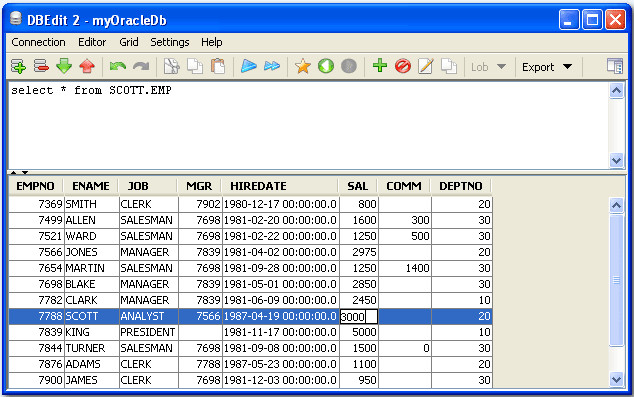The image size is (634, 397).
Task: Click the blue double-arrow run script icon
Action: pyautogui.click(x=272, y=66)
